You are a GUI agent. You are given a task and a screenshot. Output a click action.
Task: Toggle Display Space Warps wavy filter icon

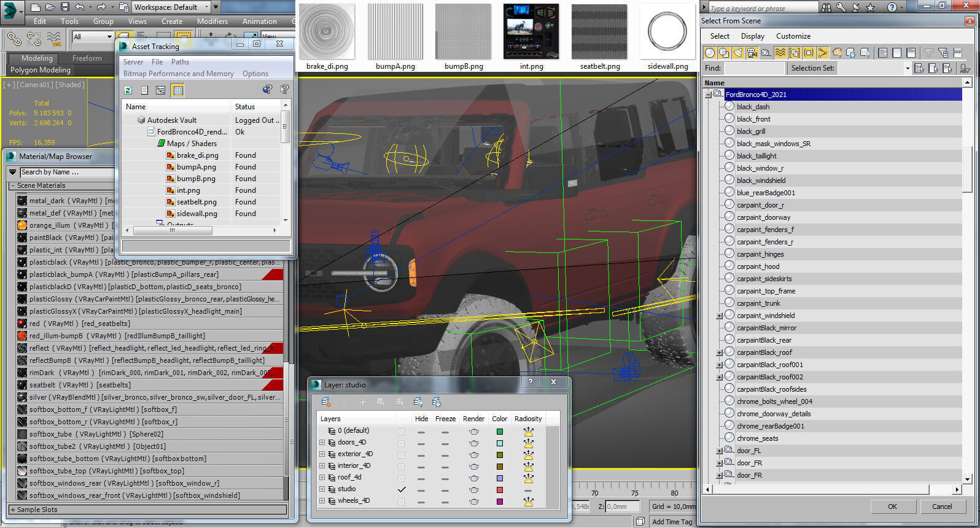780,53
